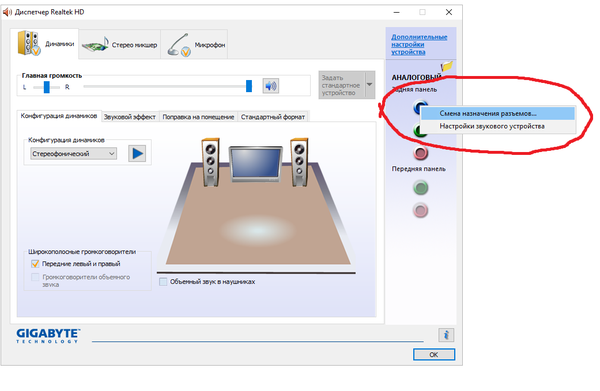Viewport: 600px width, 391px height.
Task: Toggle front left and right full-range speakers
Action: 35,264
